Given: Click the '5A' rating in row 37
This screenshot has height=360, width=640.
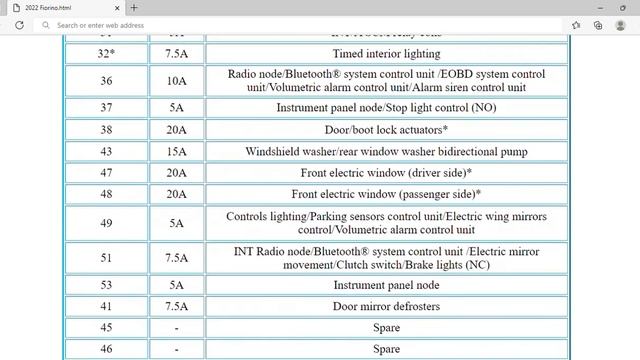Looking at the screenshot, I should [176, 108].
